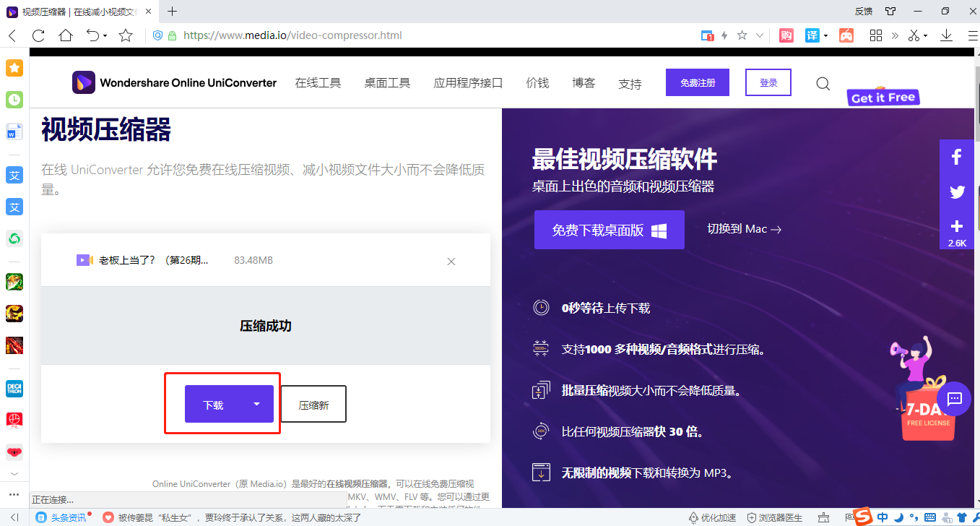Click the 压缩新 button
Image resolution: width=980 pixels, height=526 pixels.
pyautogui.click(x=313, y=404)
